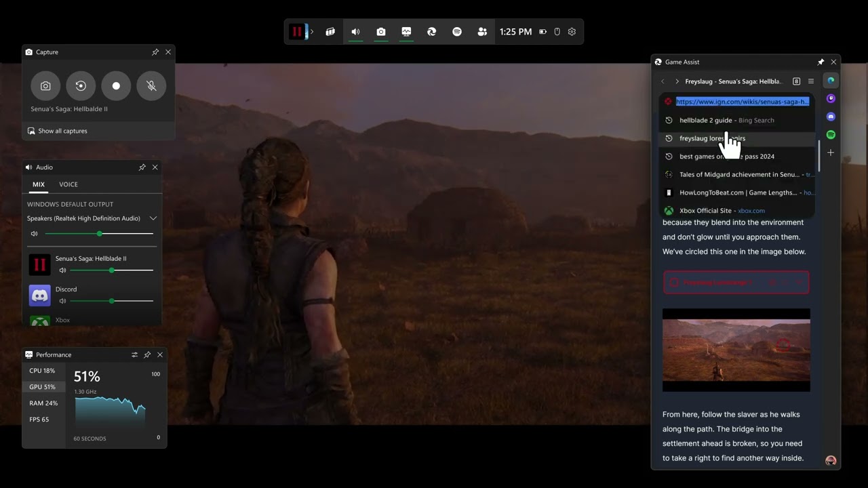Open the Game Assist hamburger menu

810,81
